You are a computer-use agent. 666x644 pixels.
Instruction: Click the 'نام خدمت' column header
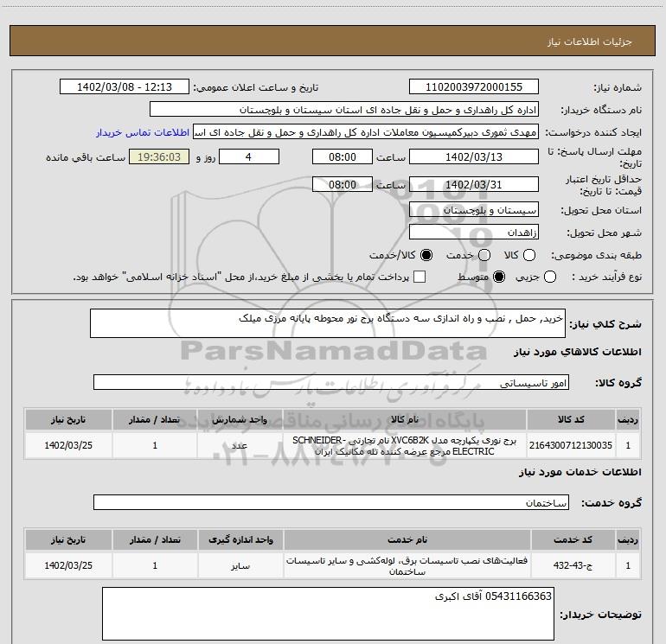tap(407, 539)
